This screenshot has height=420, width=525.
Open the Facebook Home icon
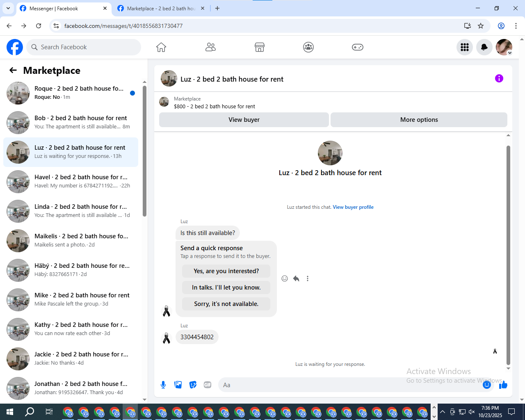coord(161,47)
